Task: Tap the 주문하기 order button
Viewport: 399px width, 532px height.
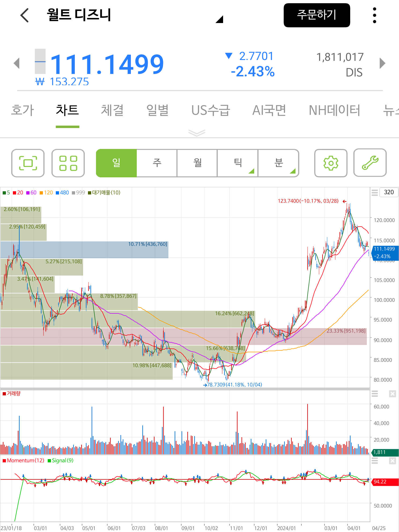Action: [317, 15]
